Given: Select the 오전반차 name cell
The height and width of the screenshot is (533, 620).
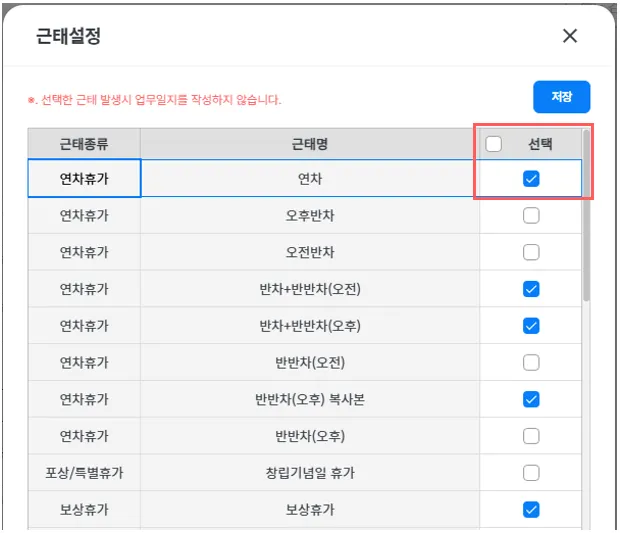Looking at the screenshot, I should tap(310, 252).
